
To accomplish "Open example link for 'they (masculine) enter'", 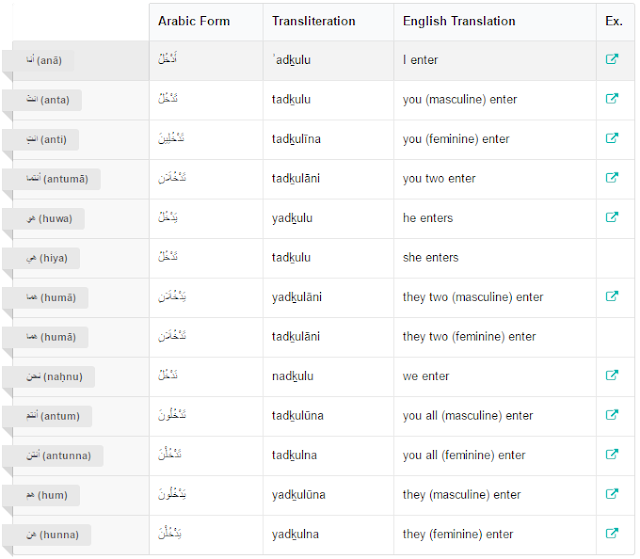I will click(612, 494).
